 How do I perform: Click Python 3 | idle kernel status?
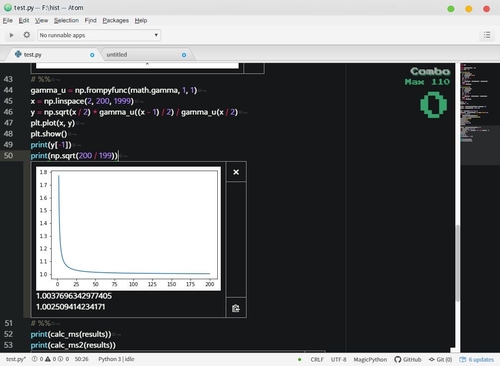click(x=116, y=359)
